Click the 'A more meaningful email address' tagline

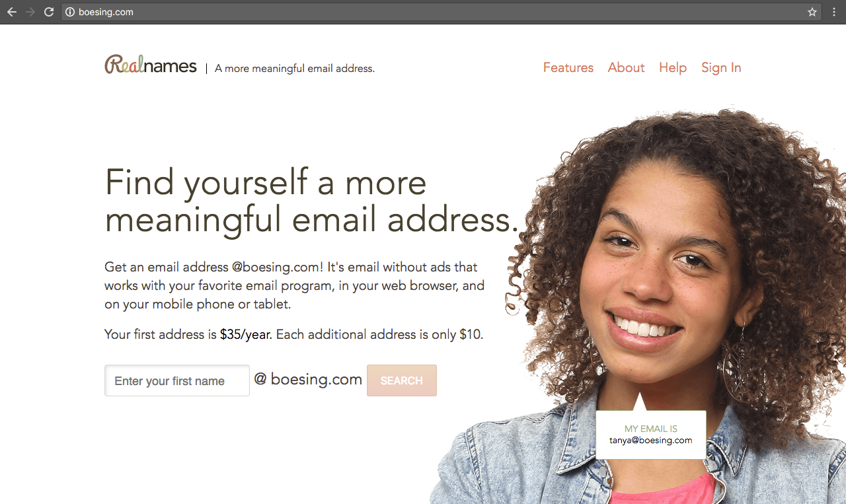click(295, 68)
